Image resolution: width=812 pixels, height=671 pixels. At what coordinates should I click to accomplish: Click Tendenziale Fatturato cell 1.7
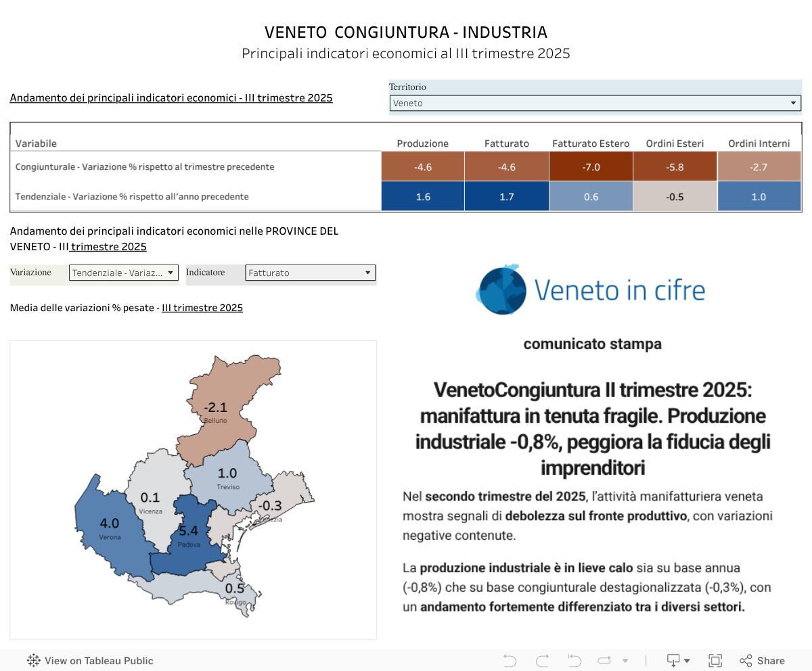pyautogui.click(x=507, y=196)
